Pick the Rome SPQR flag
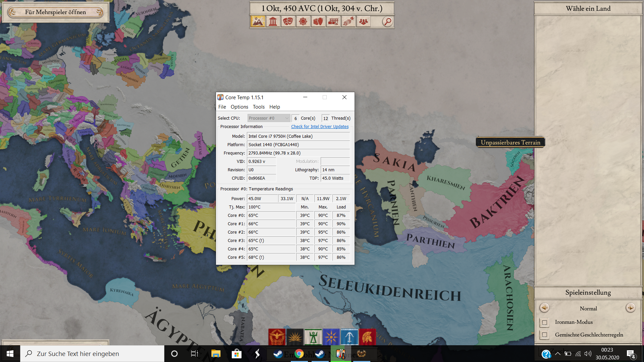Screen dimensions: 644x362 point(277,337)
